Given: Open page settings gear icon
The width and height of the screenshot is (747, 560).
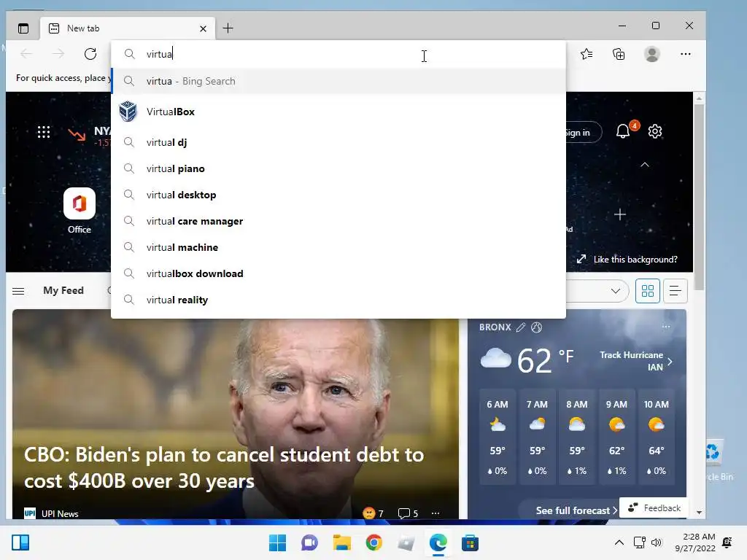Looking at the screenshot, I should pos(655,131).
